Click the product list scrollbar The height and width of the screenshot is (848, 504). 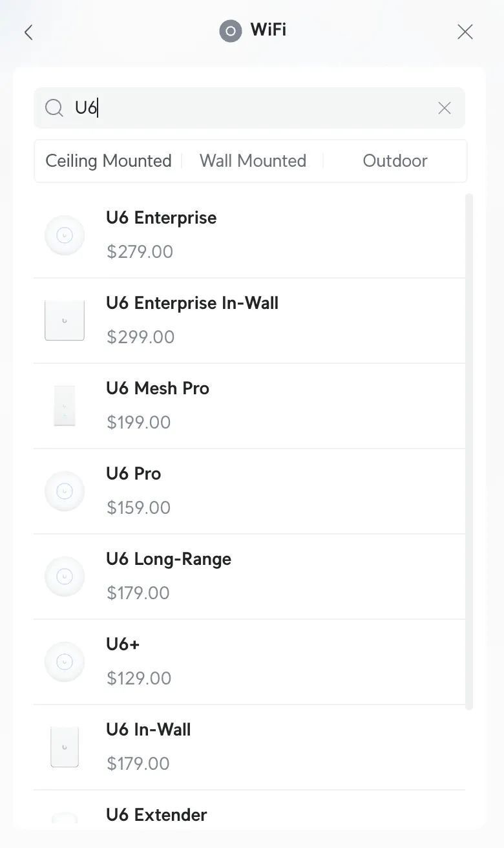(470, 451)
